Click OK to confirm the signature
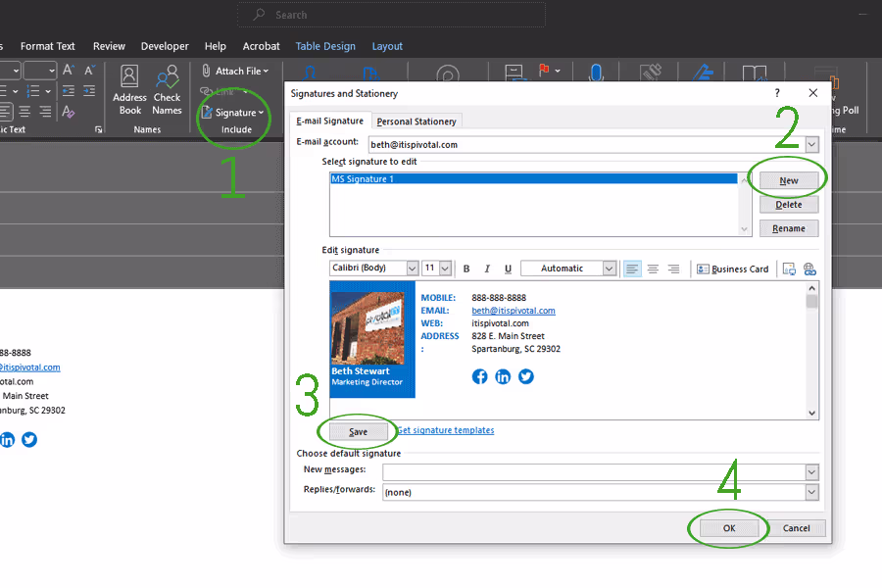Image resolution: width=882 pixels, height=588 pixels. pyautogui.click(x=729, y=528)
